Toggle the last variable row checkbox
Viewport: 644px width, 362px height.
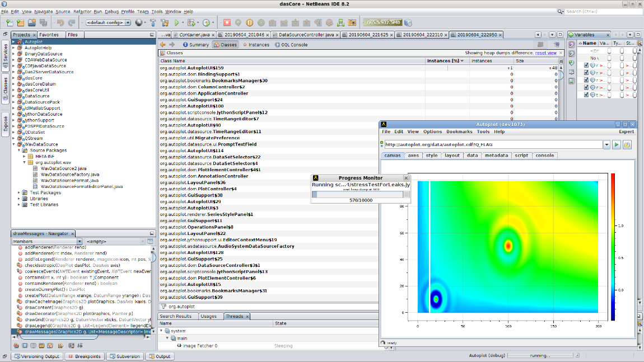click(586, 95)
